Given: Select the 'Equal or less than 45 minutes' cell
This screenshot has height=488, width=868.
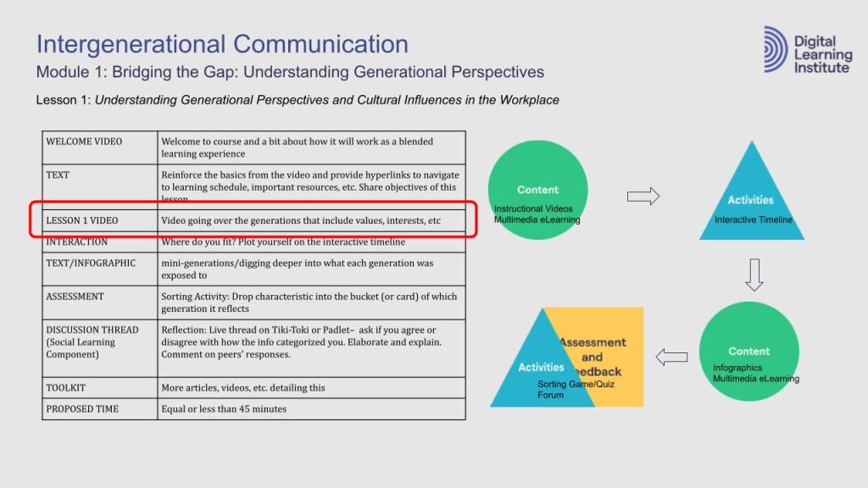Looking at the screenshot, I should point(311,409).
